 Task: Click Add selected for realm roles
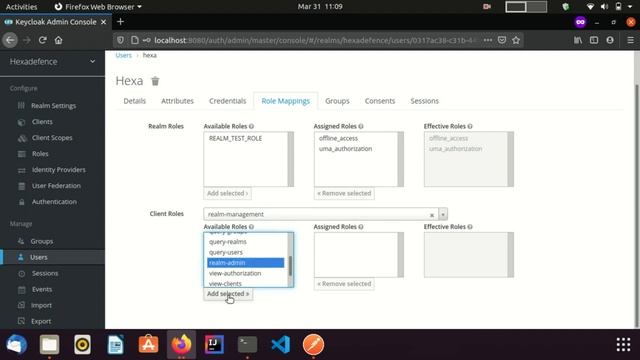pyautogui.click(x=227, y=193)
